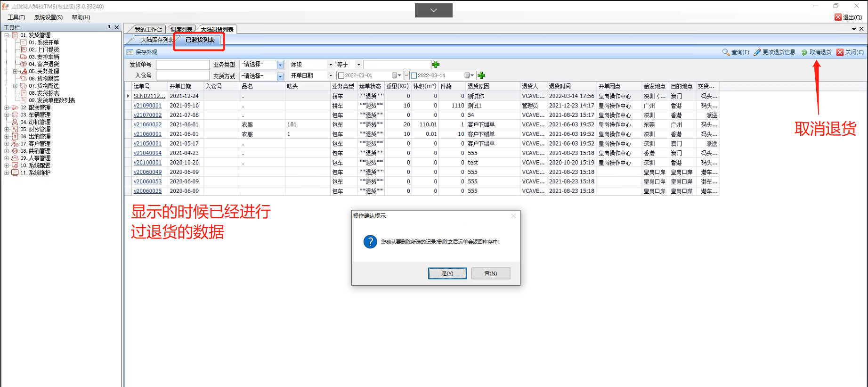868x387 pixels.
Task: Click green plus beside date range
Action: (481, 75)
